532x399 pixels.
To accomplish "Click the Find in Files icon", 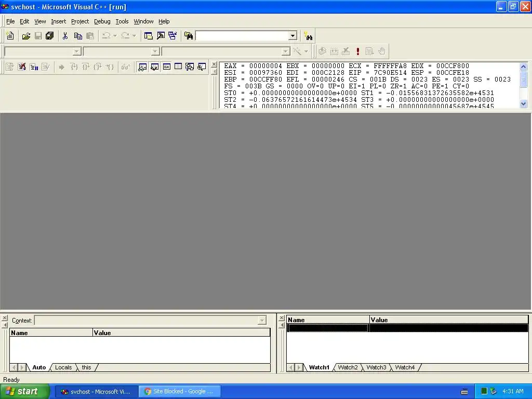I will (x=188, y=36).
